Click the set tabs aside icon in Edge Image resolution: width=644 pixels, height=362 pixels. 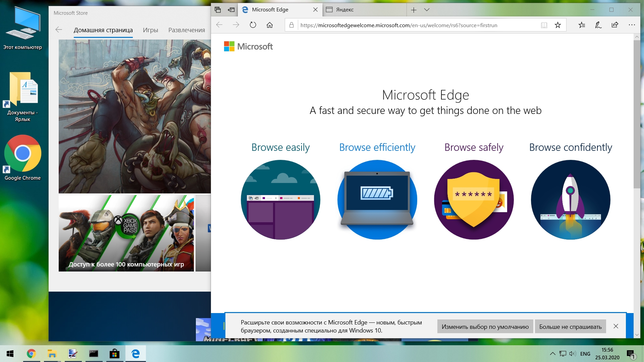click(x=231, y=10)
